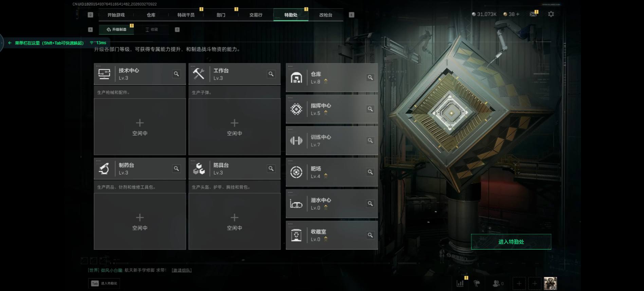644x291 pixels.
Task: Open the stats chart icon at bottom
Action: click(x=460, y=283)
